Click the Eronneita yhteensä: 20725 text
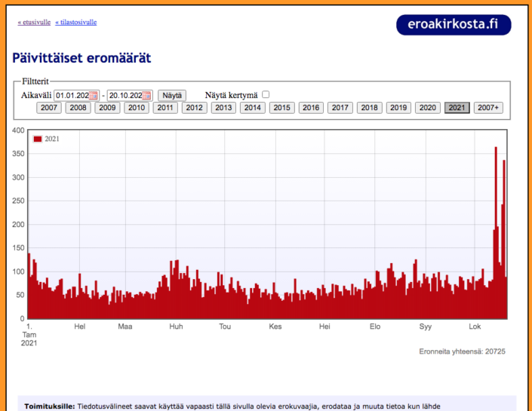Viewport: 532px width, 411px height. [462, 351]
